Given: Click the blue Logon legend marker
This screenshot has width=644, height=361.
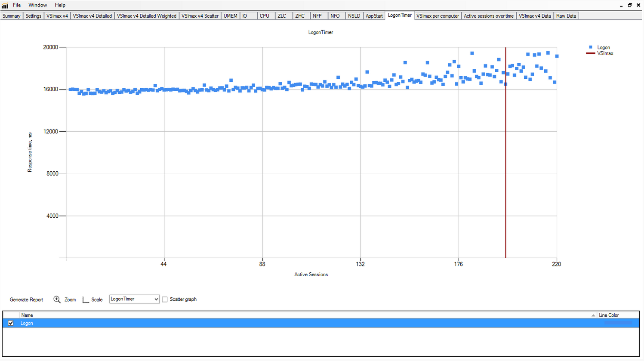Looking at the screenshot, I should [x=591, y=47].
